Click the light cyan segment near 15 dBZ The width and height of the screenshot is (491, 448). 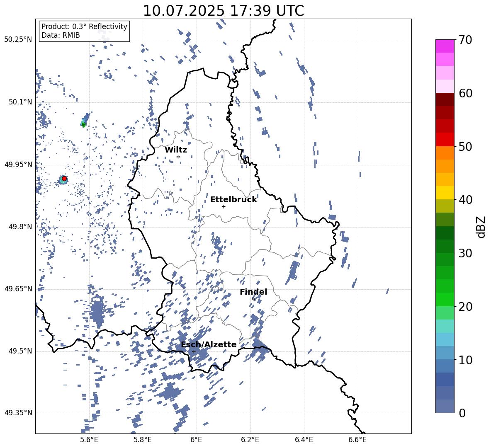(x=445, y=326)
